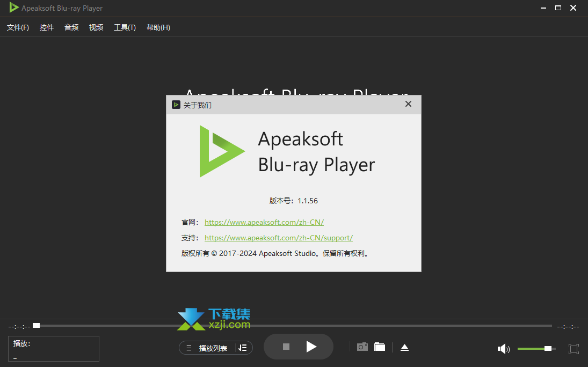The image size is (588, 367).
Task: Maximize the Blu-ray Player window
Action: [558, 8]
